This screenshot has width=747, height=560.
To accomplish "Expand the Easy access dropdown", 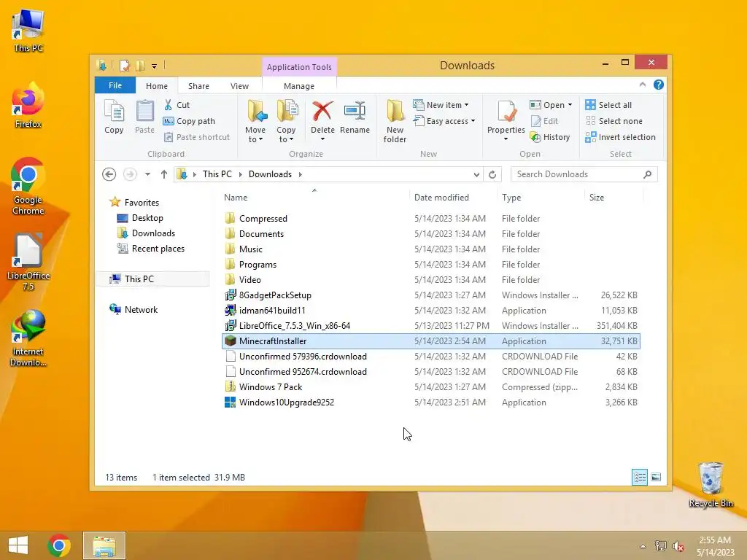I will tap(473, 121).
